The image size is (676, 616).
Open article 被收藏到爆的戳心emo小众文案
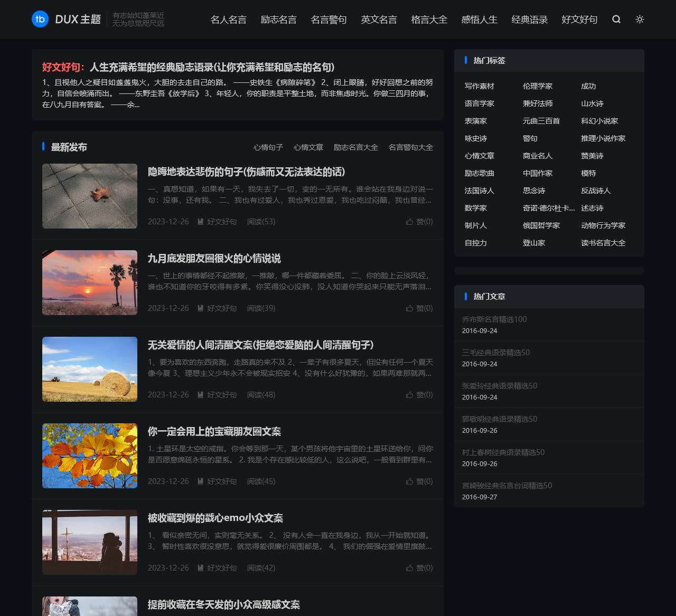click(x=215, y=518)
